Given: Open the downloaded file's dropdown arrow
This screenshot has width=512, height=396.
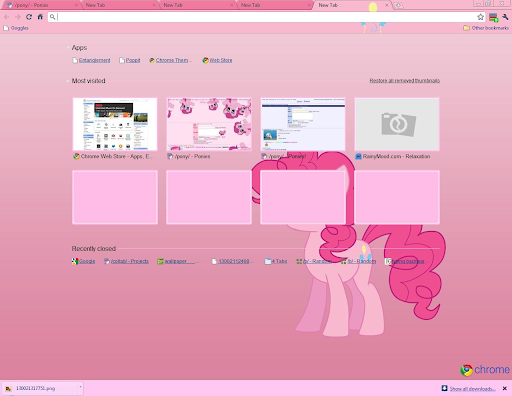Looking at the screenshot, I should point(80,387).
